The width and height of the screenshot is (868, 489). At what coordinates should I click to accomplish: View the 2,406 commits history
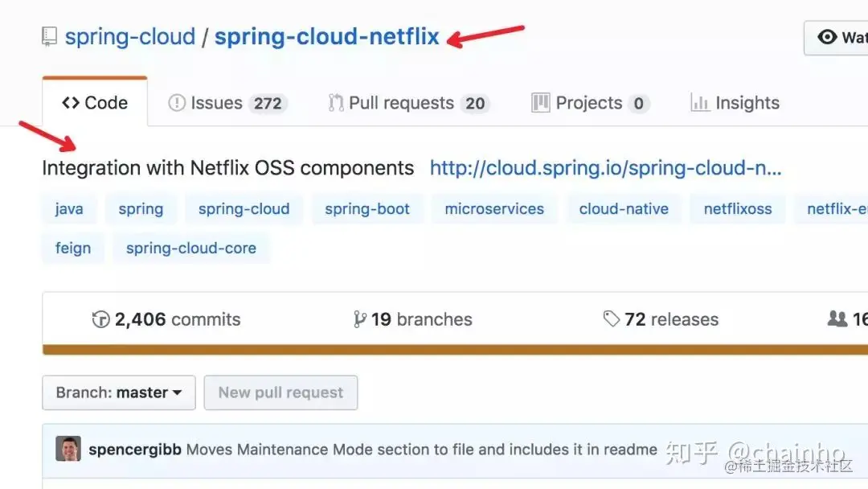click(166, 319)
